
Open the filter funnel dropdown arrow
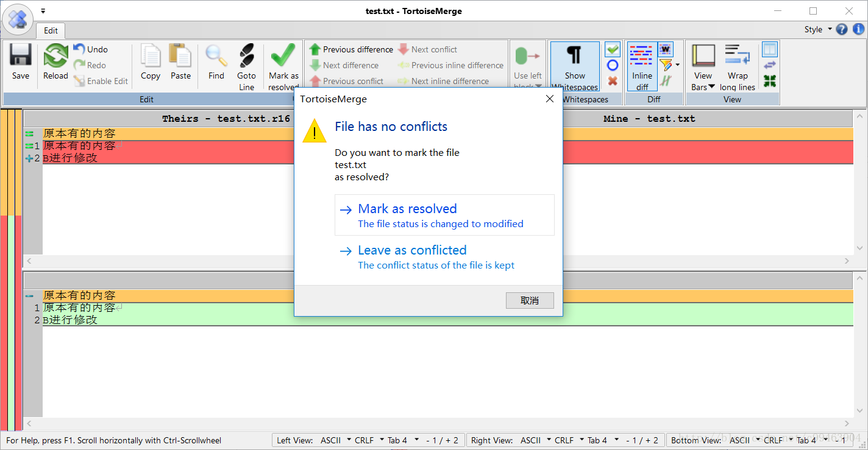[x=678, y=65]
